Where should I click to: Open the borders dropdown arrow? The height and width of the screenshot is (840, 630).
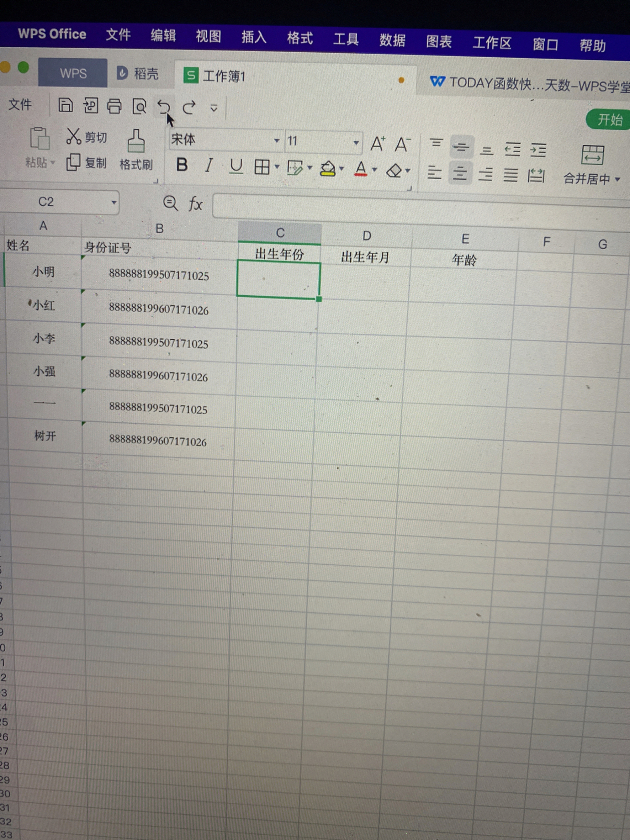pyautogui.click(x=277, y=167)
